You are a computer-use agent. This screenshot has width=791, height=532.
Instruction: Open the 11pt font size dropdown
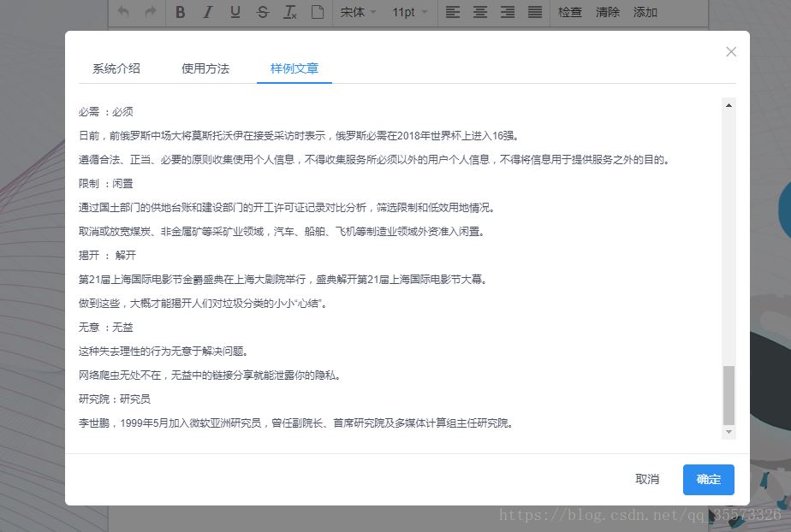click(x=409, y=12)
